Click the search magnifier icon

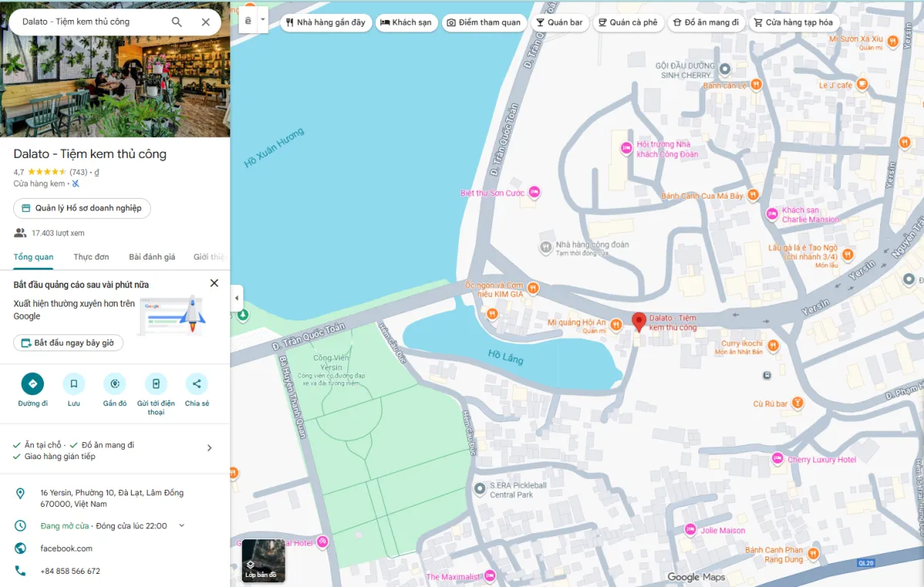177,22
